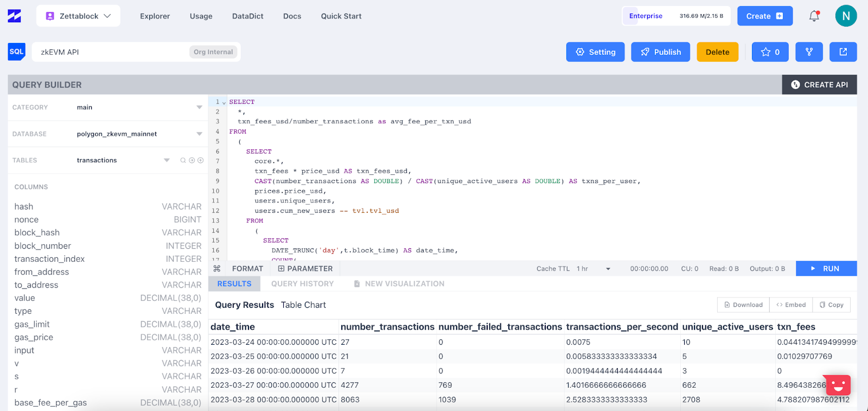Click the 316.69 M/2.15 B usage indicator
The image size is (868, 411).
(701, 16)
